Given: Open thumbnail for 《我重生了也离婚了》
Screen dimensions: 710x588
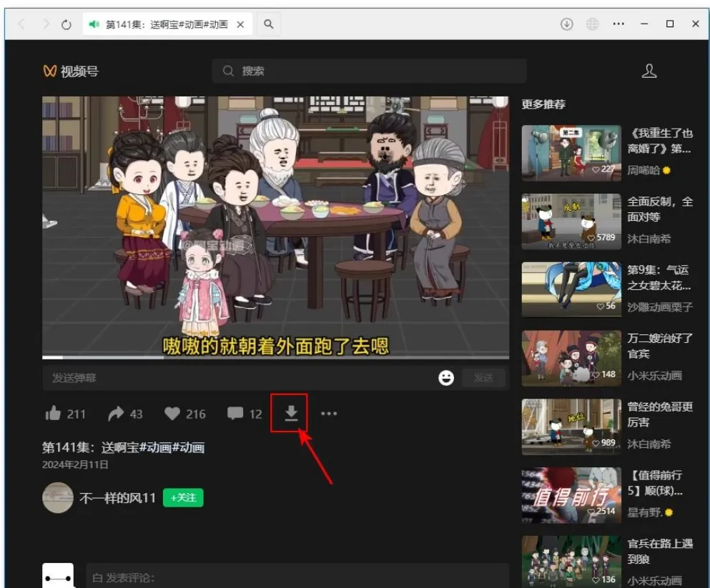Looking at the screenshot, I should pos(571,153).
